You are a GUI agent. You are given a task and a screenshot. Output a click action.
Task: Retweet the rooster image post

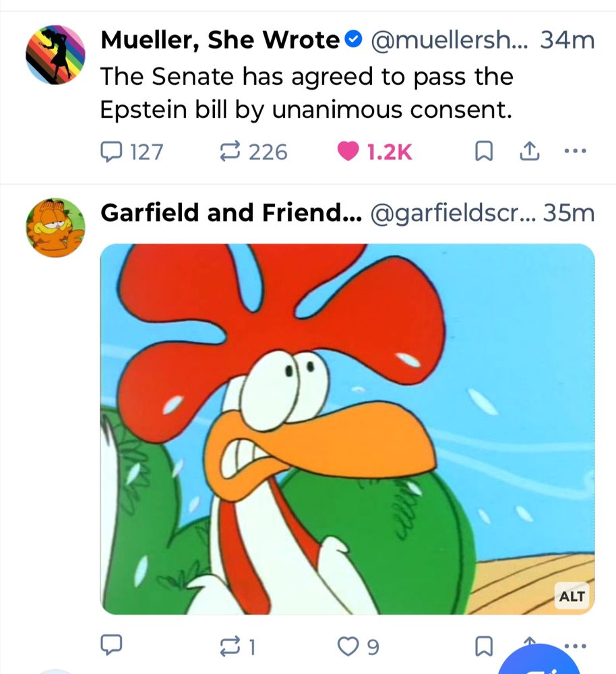pos(229,646)
